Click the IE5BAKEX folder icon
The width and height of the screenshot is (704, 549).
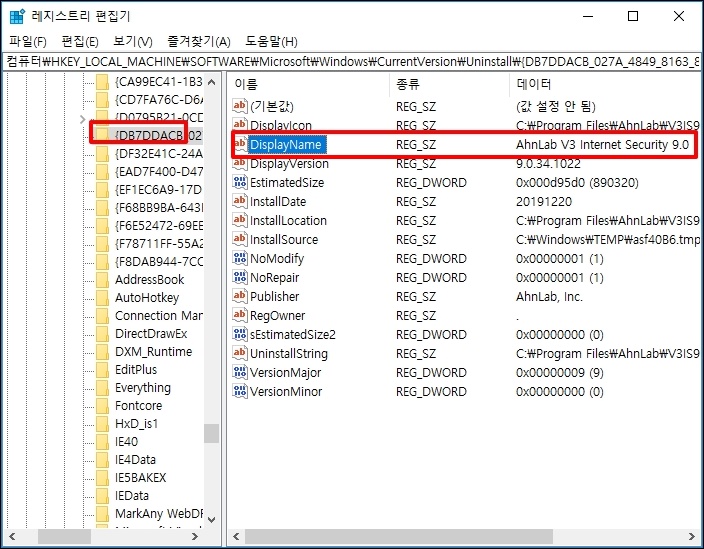(x=102, y=477)
